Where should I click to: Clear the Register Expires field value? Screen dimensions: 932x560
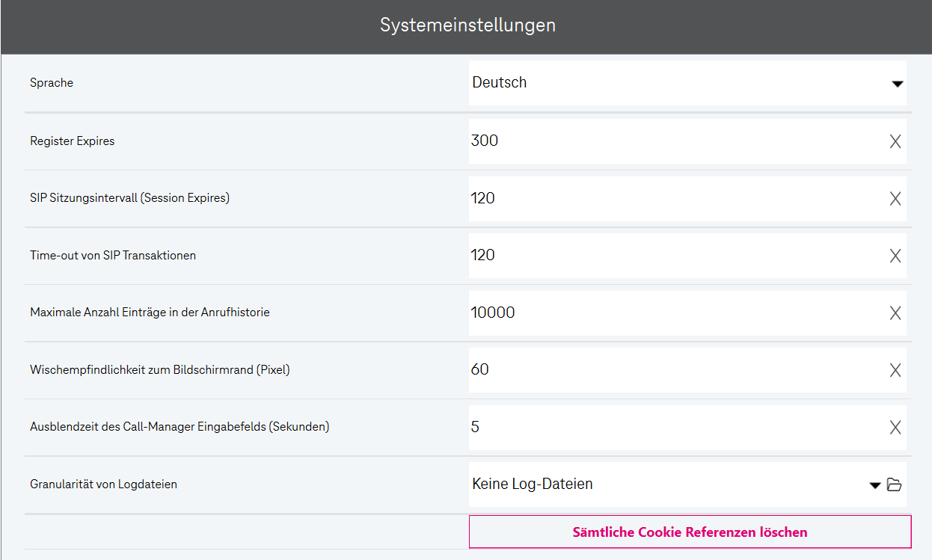coord(895,141)
